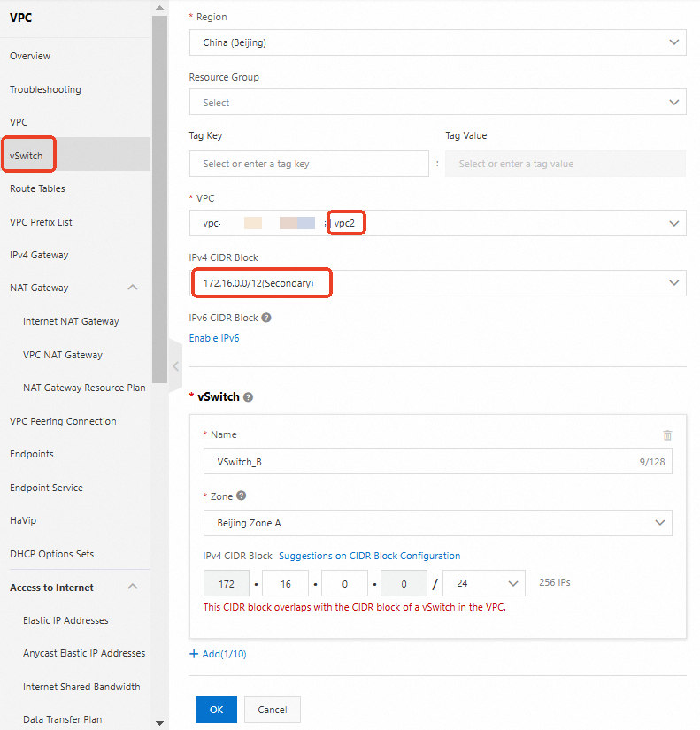Click the plus icon beside Add(1/10)
This screenshot has height=730, width=700.
coord(194,654)
